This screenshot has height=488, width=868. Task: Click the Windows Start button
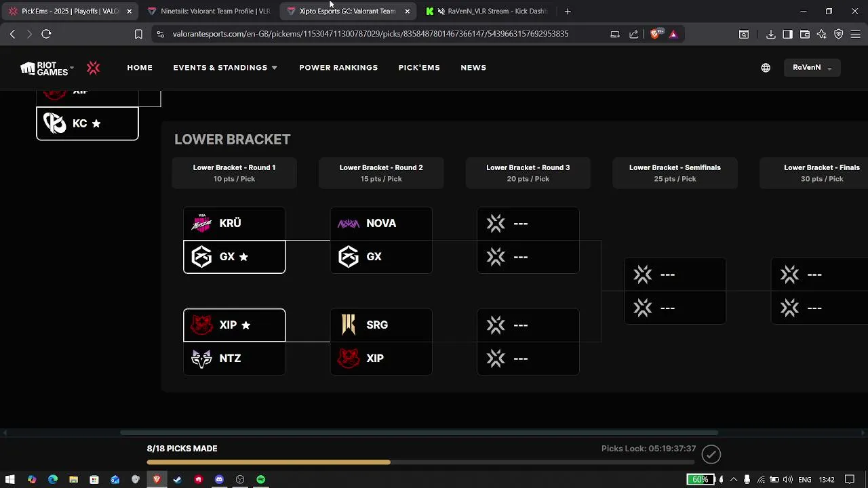10,479
